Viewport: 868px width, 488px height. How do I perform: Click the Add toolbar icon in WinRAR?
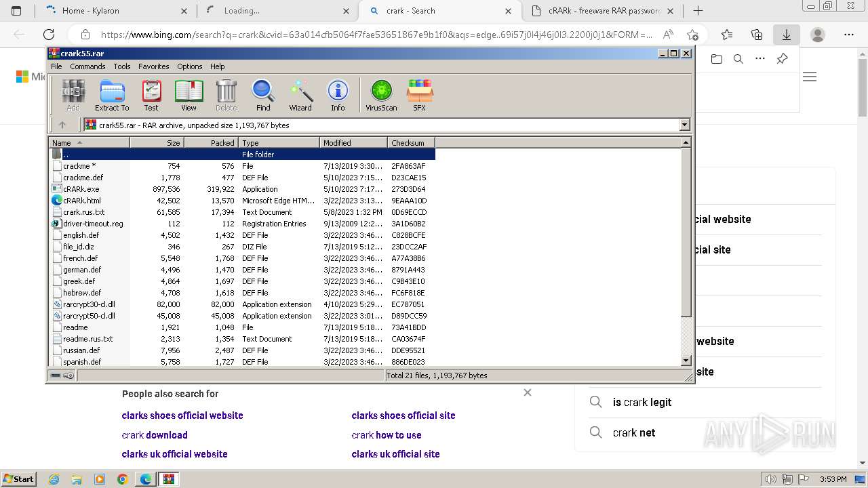[x=73, y=95]
